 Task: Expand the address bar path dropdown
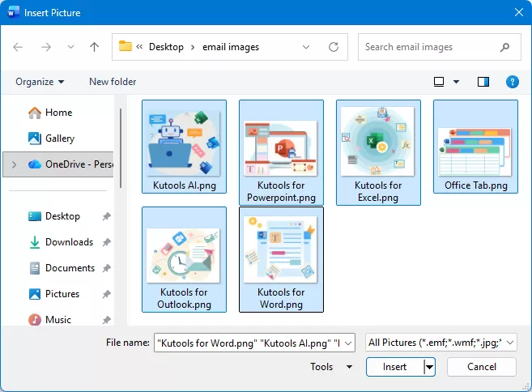coord(306,47)
